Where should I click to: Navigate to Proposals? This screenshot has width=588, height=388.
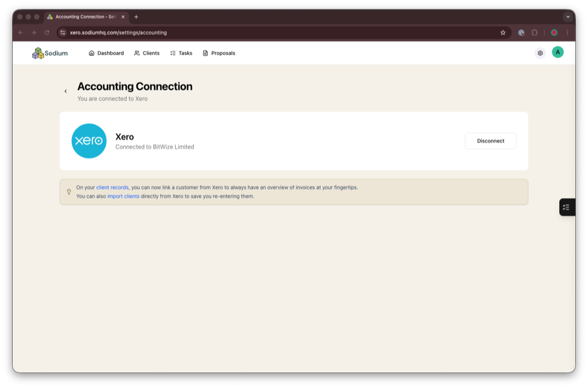coord(222,53)
